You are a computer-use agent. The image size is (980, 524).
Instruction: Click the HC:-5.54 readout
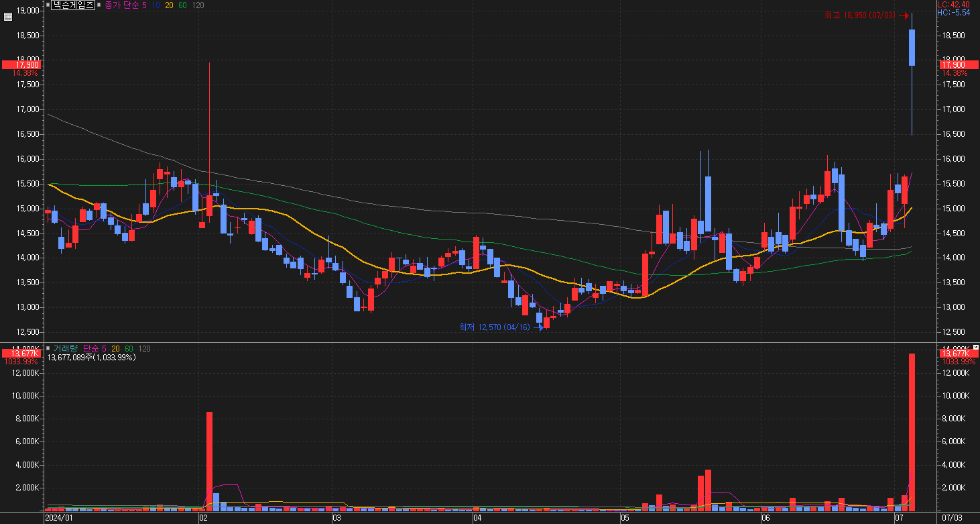pos(955,12)
